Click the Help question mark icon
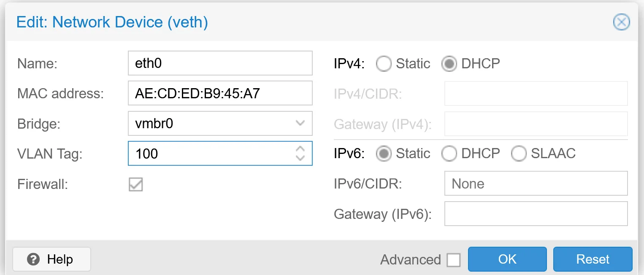 [x=34, y=259]
